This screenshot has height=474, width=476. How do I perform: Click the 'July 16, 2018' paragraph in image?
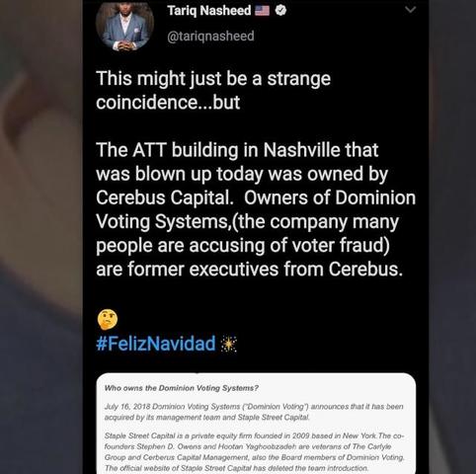[254, 412]
